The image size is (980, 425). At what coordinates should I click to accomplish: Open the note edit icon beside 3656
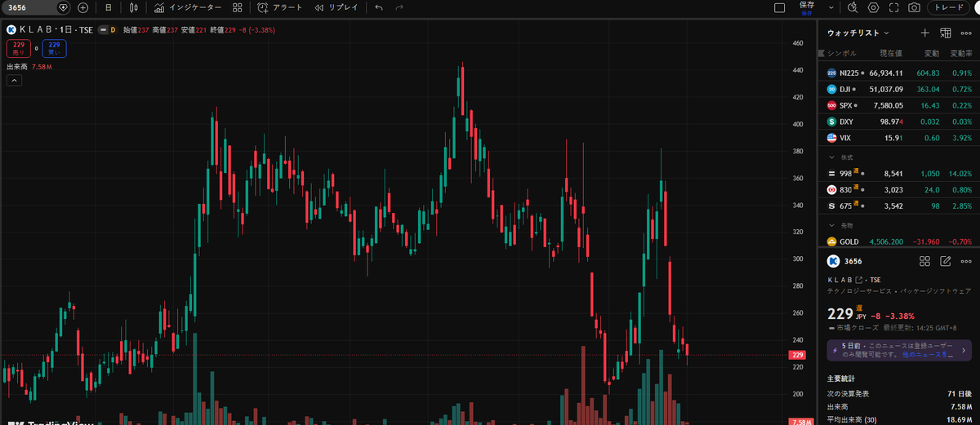946,262
